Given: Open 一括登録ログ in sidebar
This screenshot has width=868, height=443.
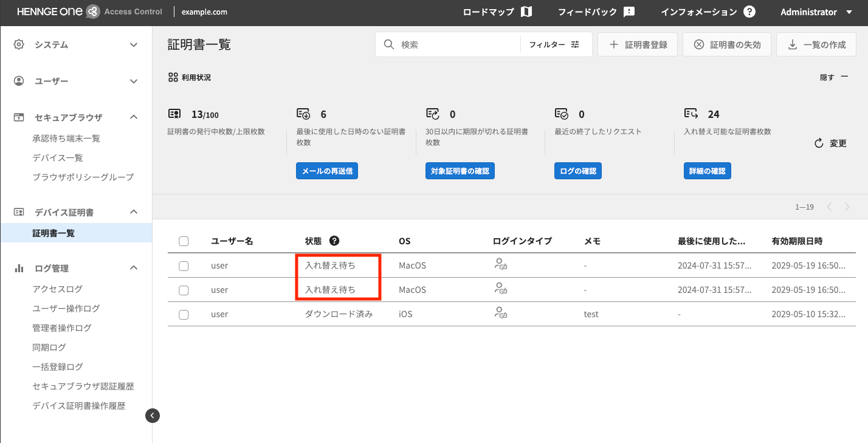Looking at the screenshot, I should (x=58, y=367).
